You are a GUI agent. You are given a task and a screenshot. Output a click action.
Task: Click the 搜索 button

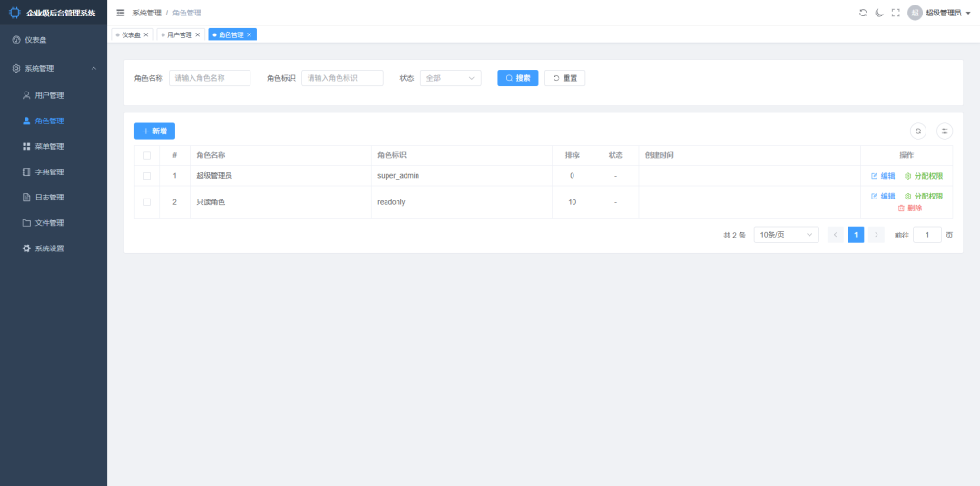point(517,78)
